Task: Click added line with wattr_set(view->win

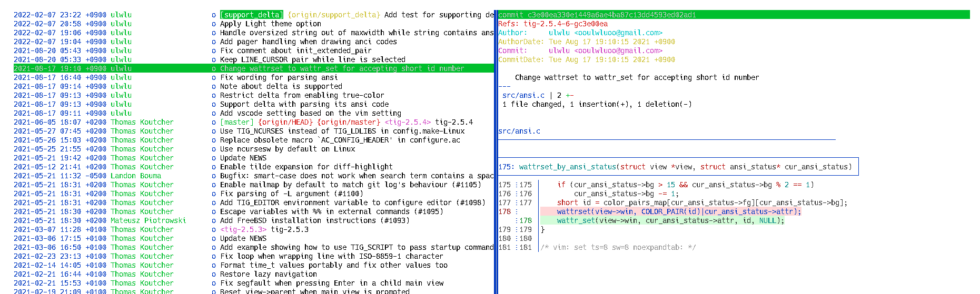Action: click(x=662, y=220)
